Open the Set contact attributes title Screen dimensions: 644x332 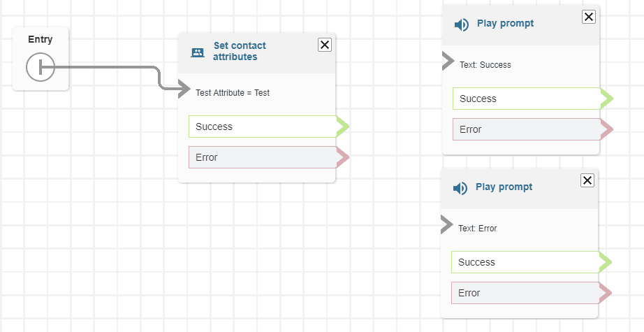(239, 51)
